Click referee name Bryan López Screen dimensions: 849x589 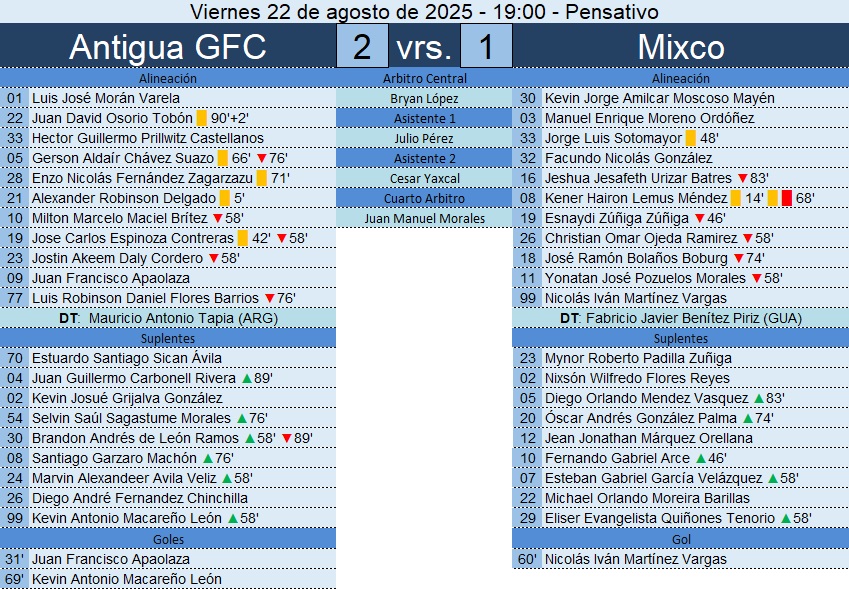[424, 98]
